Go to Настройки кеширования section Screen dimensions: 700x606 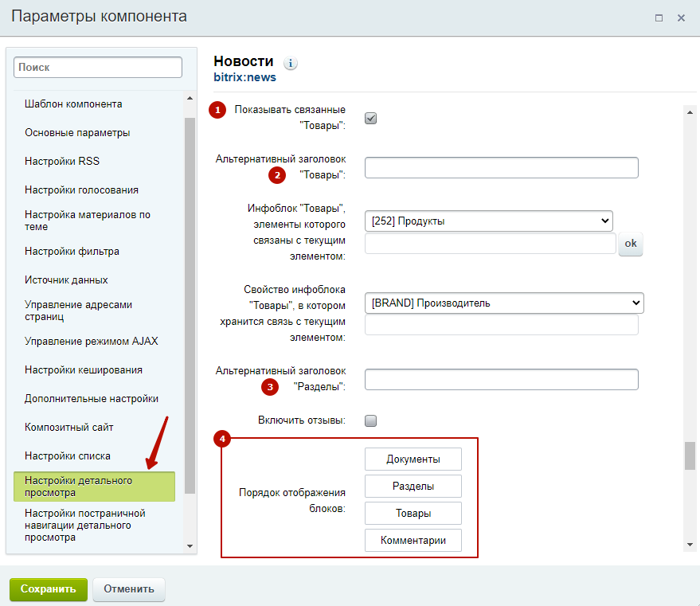[84, 370]
